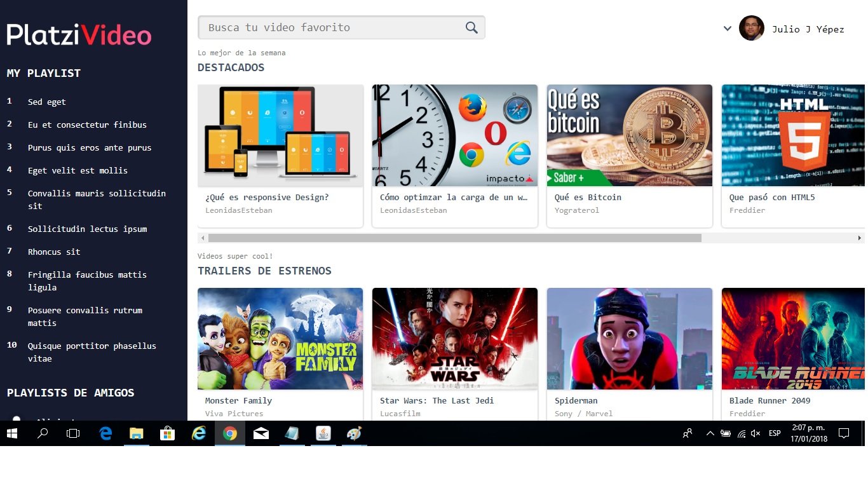The image size is (868, 488).
Task: Select playlist item 'Sollicitudin lectus ipsum'
Action: pos(87,229)
